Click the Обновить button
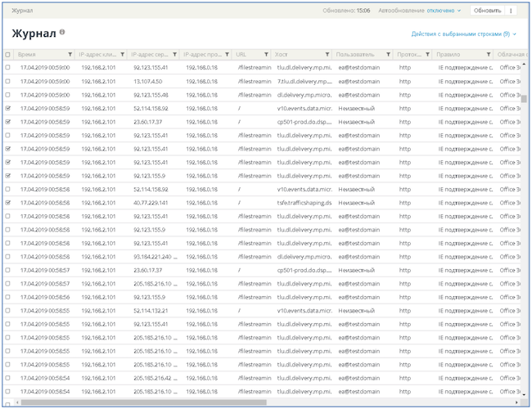This screenshot has width=532, height=409. (487, 11)
